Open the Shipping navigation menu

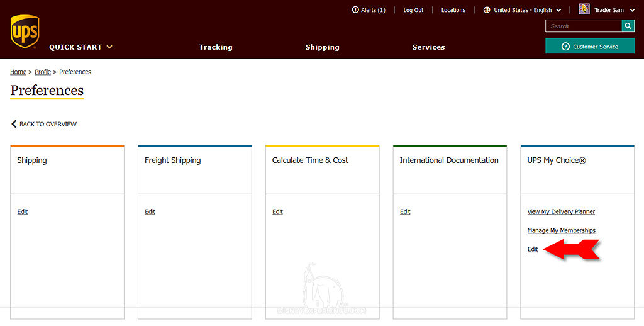pyautogui.click(x=323, y=47)
